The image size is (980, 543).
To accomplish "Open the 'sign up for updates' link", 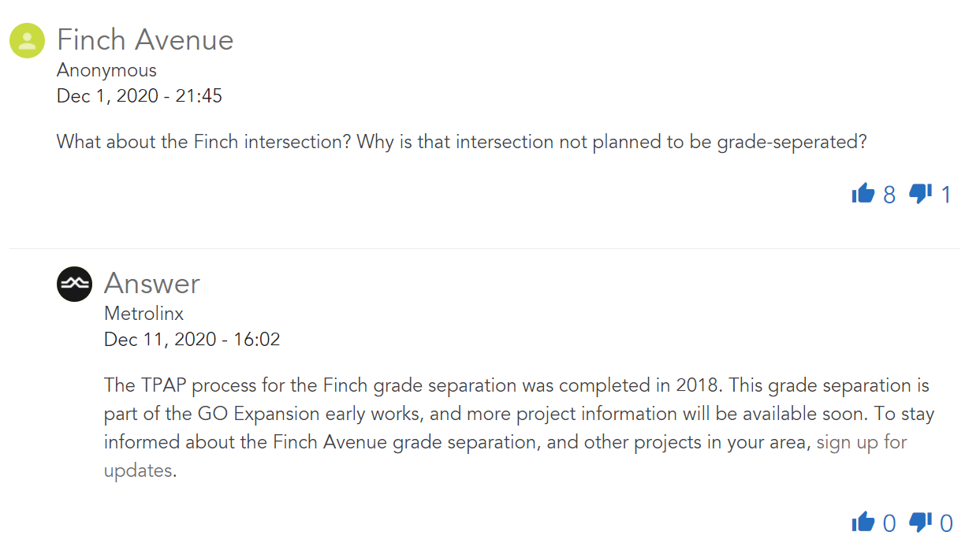I will (x=861, y=442).
